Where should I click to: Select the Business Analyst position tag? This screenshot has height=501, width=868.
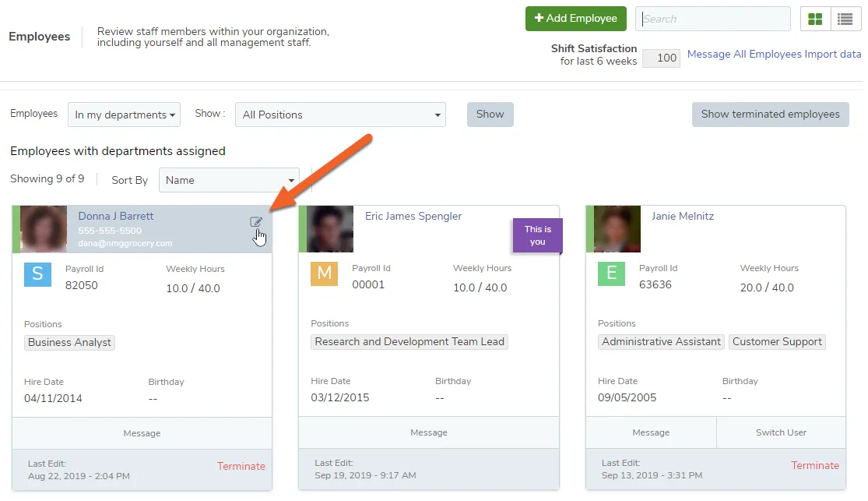tap(70, 343)
